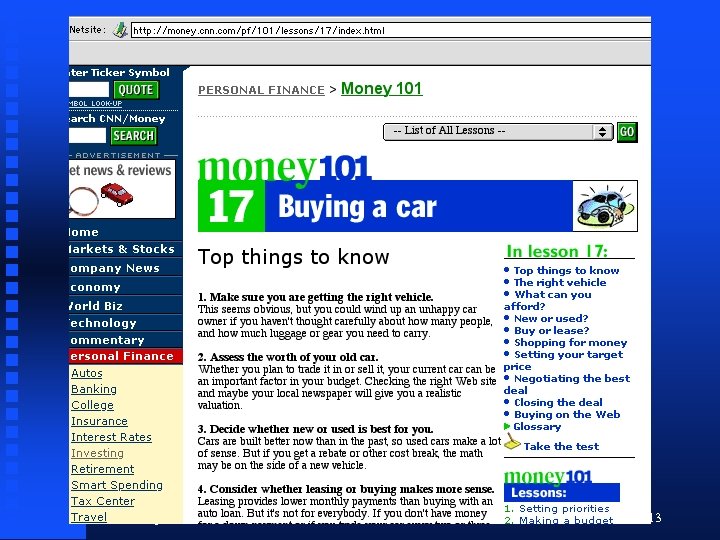Open the Glossary link
Screen dimensions: 720x540
click(537, 427)
